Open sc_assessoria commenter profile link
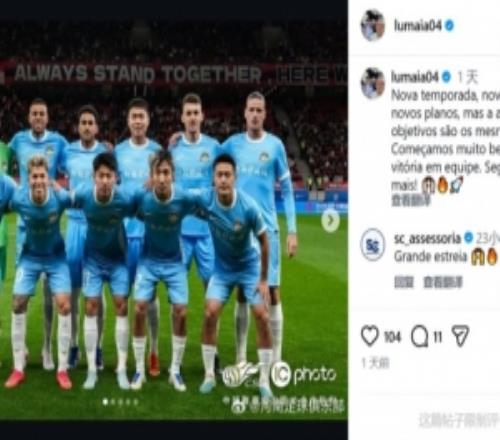 tap(427, 238)
